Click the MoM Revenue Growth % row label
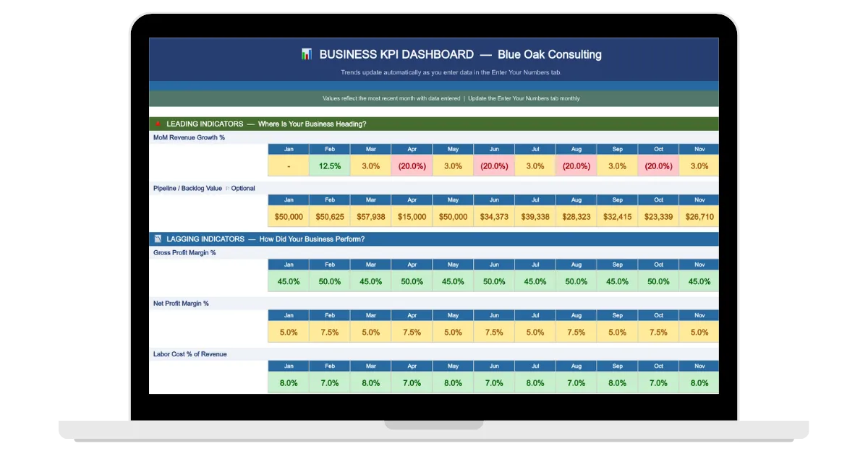Viewport: 868px width, 454px height. click(189, 137)
